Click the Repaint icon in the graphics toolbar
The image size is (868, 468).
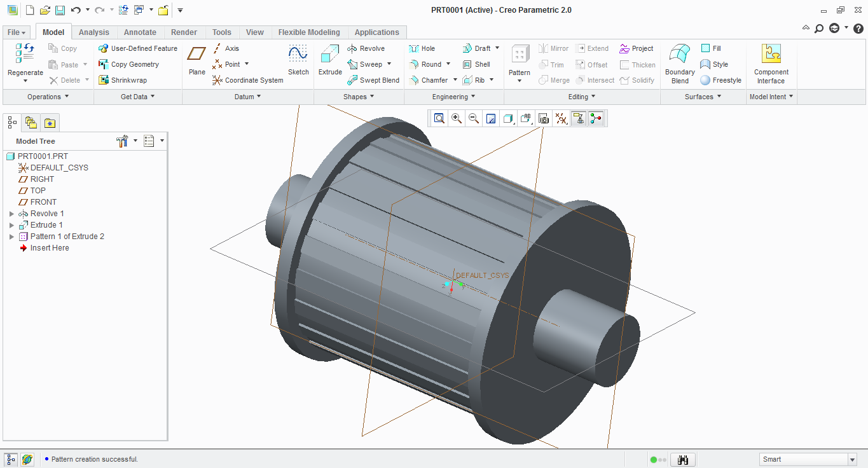(x=491, y=118)
